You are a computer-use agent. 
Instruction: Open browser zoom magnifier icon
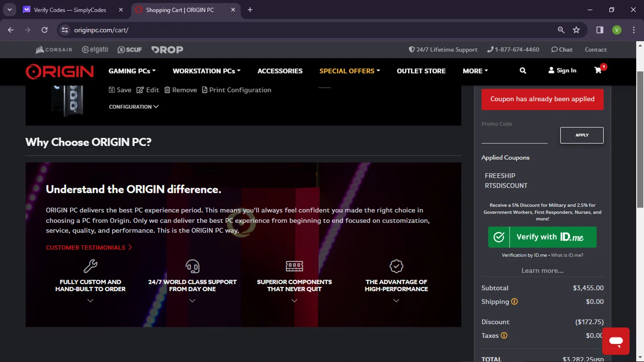pyautogui.click(x=561, y=30)
